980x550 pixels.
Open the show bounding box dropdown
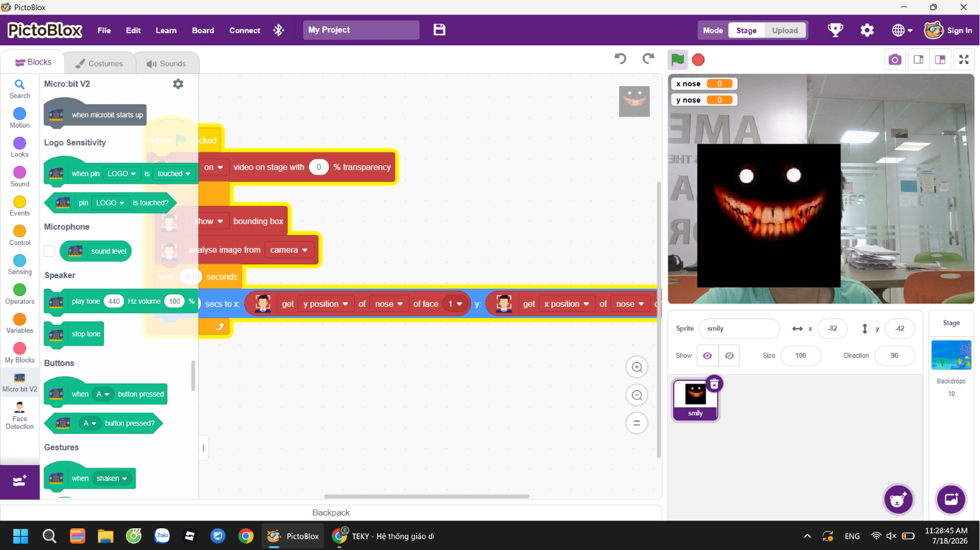[x=209, y=221]
